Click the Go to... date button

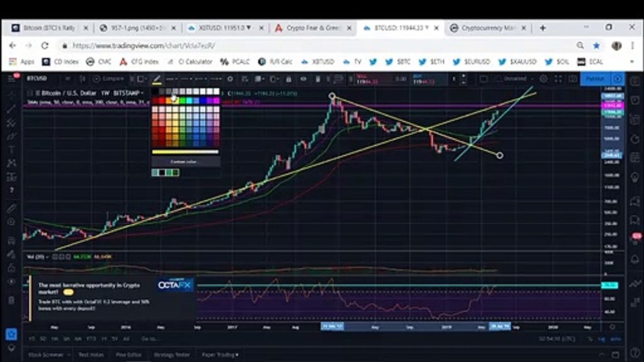149,339
